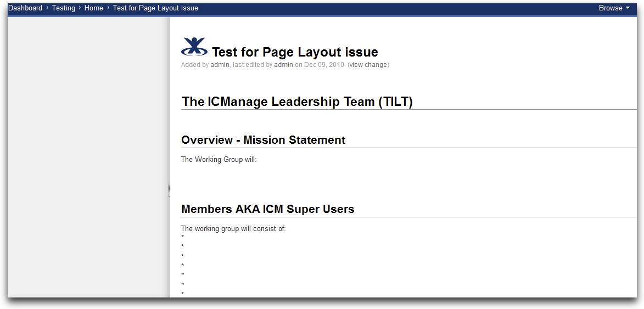The image size is (644, 309).
Task: Click the Browse dropdown arrow
Action: [628, 8]
